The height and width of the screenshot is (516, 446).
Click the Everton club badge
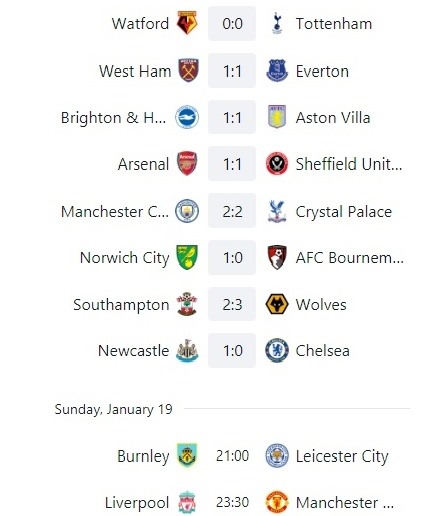coord(277,71)
